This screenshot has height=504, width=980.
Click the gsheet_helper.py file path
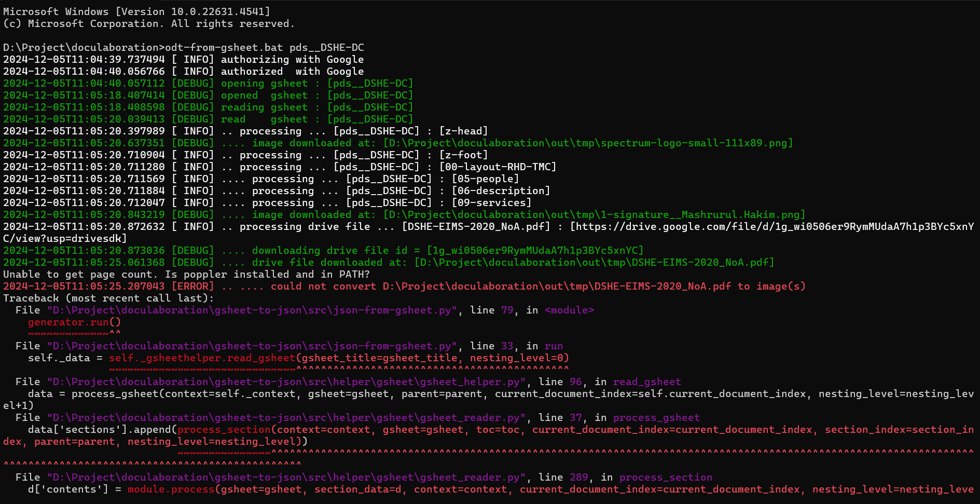coord(286,382)
